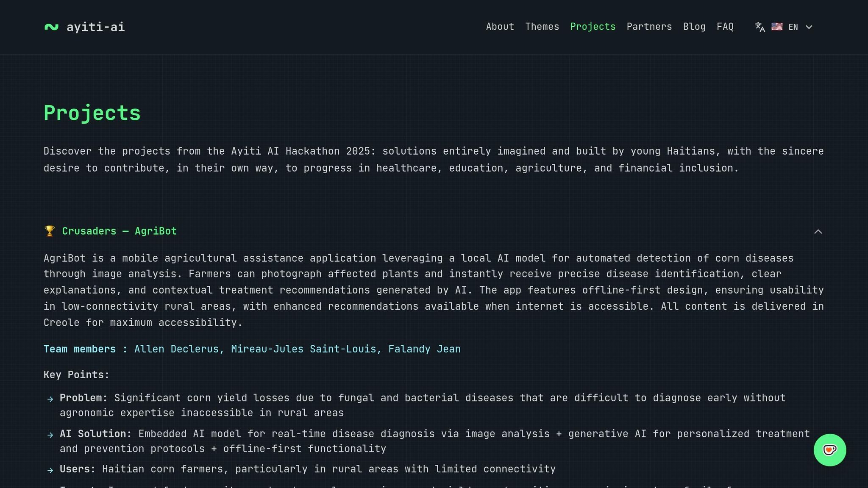
Task: Open the EN language dropdown
Action: [x=784, y=27]
